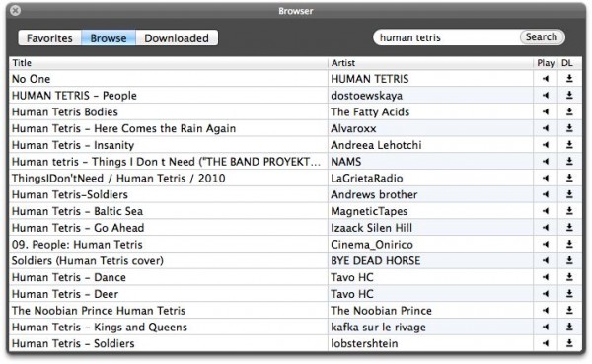Screen dimensions: 592x364
Task: Download 'Here Comes the Rain Again' track
Action: click(x=569, y=128)
